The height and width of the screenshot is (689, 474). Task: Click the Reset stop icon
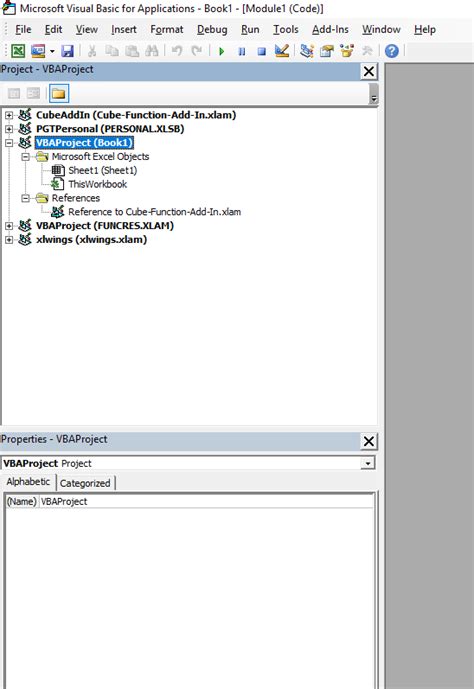coord(262,51)
